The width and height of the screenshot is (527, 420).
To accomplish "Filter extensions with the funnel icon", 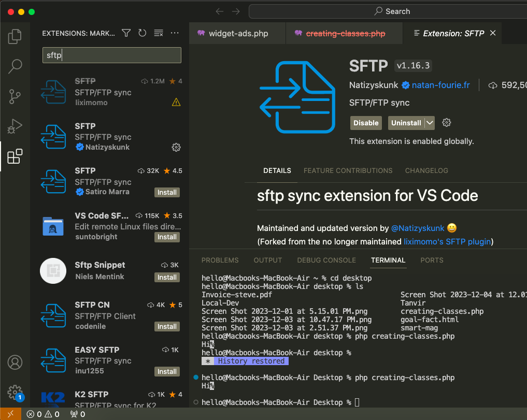I will click(x=126, y=33).
